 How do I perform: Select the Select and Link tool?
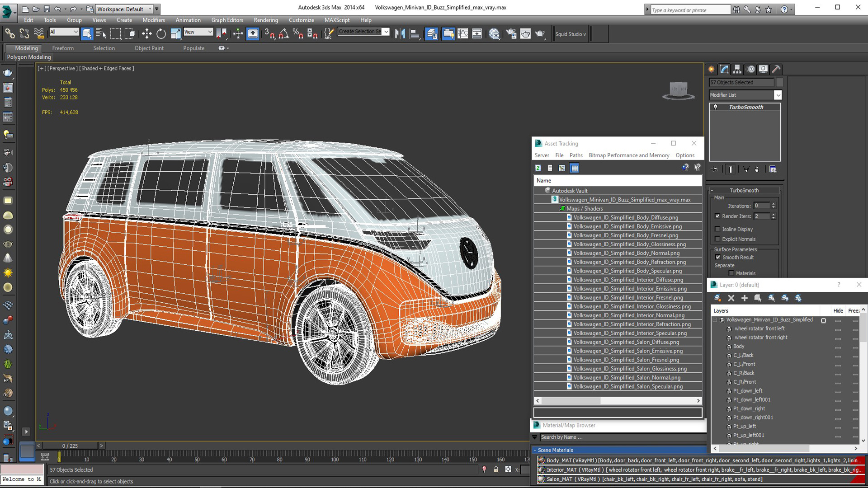click(9, 33)
